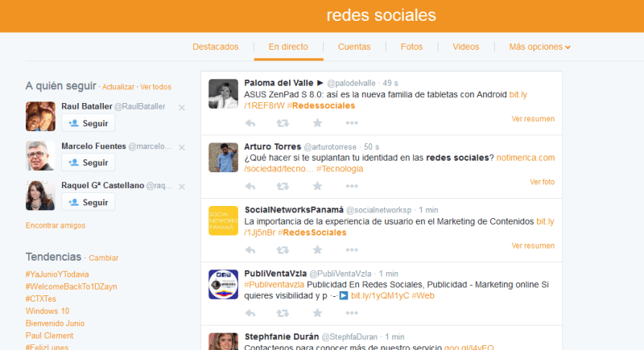Image resolution: width=644 pixels, height=350 pixels.
Task: Open the bit.ly/1yQM1yC link
Action: pyautogui.click(x=380, y=296)
